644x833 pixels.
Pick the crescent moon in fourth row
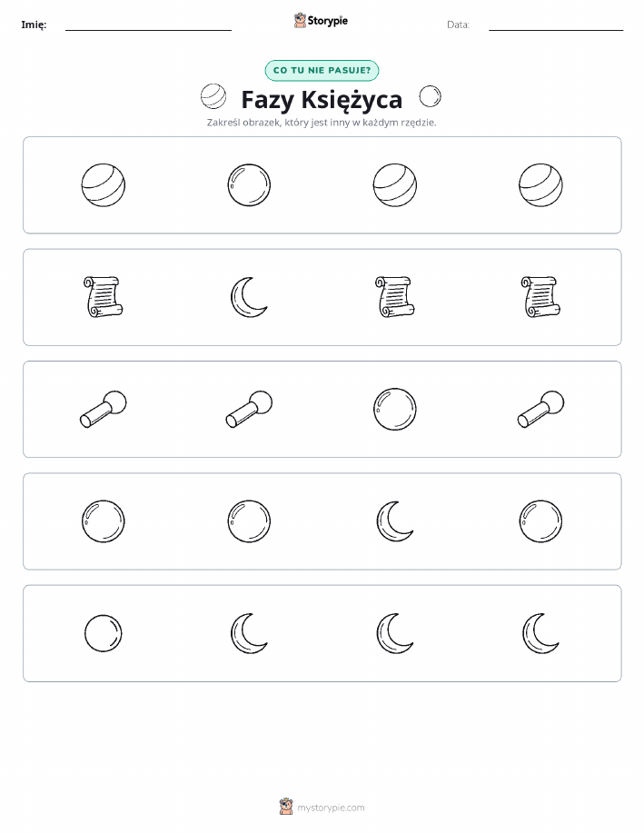coord(395,521)
